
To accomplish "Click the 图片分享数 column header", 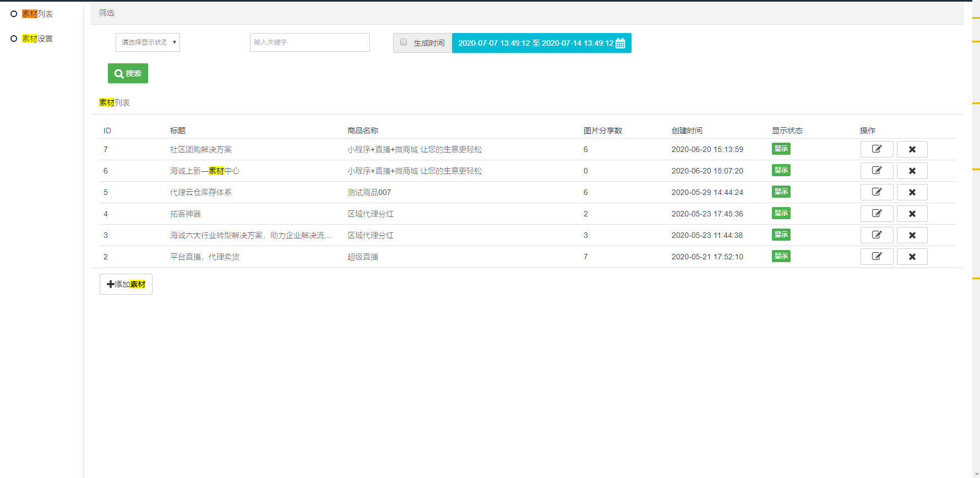I will (603, 131).
